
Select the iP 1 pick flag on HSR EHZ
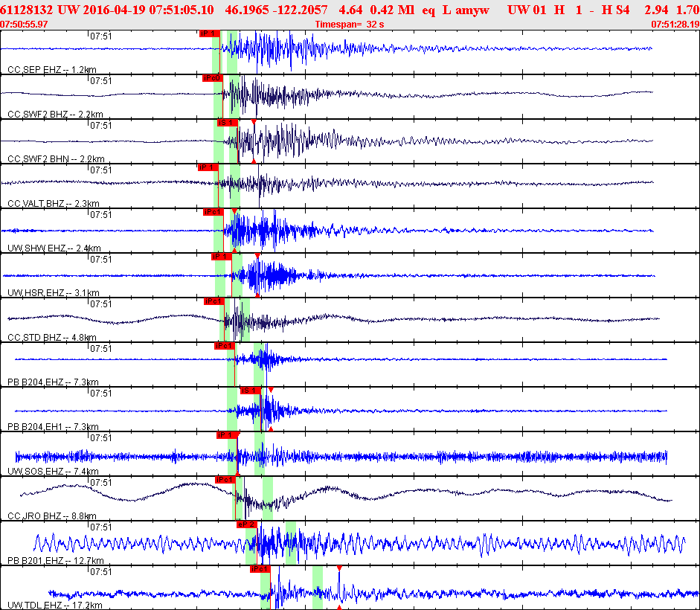[x=220, y=257]
